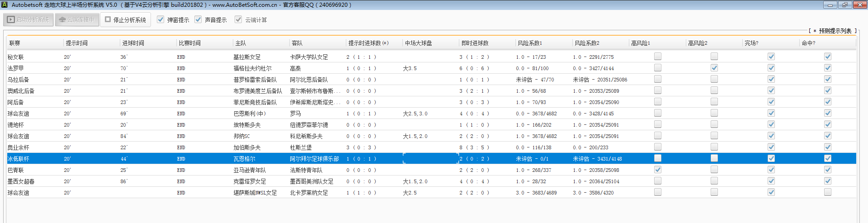The image size is (868, 223).
Task: Uncheck 高风险2 checkbox in the 法罗甲 row
Action: click(714, 68)
